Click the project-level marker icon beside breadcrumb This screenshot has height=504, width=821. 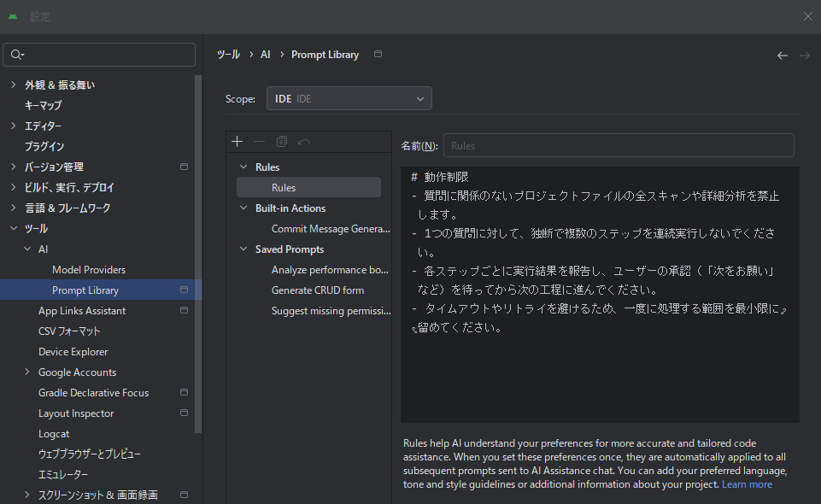(x=378, y=55)
